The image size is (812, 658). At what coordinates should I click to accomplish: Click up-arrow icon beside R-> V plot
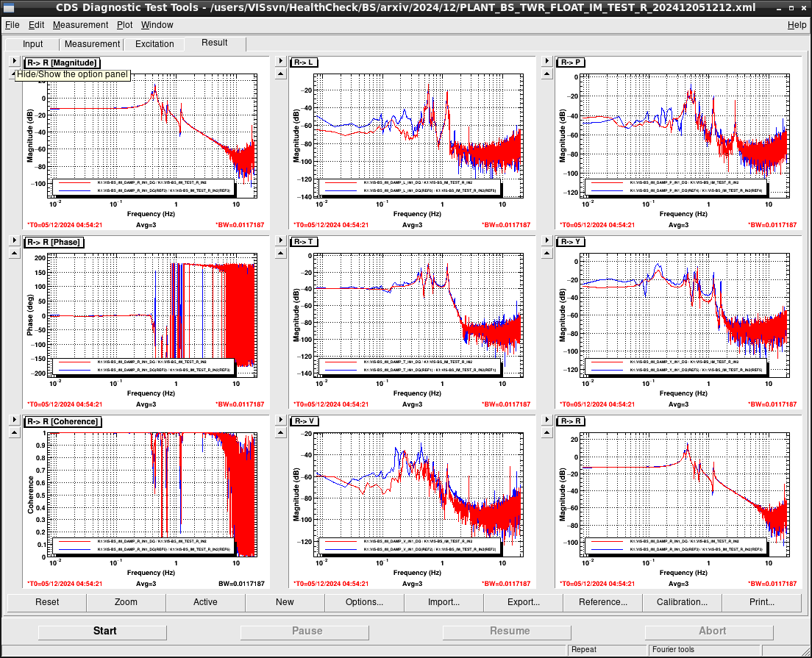[281, 433]
